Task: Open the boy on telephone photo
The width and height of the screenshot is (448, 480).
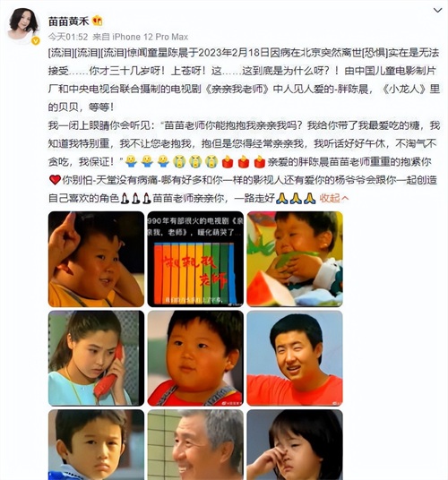Action: (x=96, y=259)
